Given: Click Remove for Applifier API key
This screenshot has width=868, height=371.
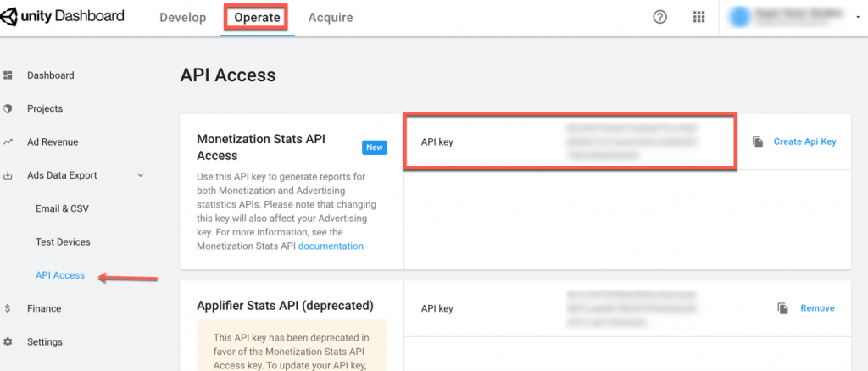Looking at the screenshot, I should [817, 308].
